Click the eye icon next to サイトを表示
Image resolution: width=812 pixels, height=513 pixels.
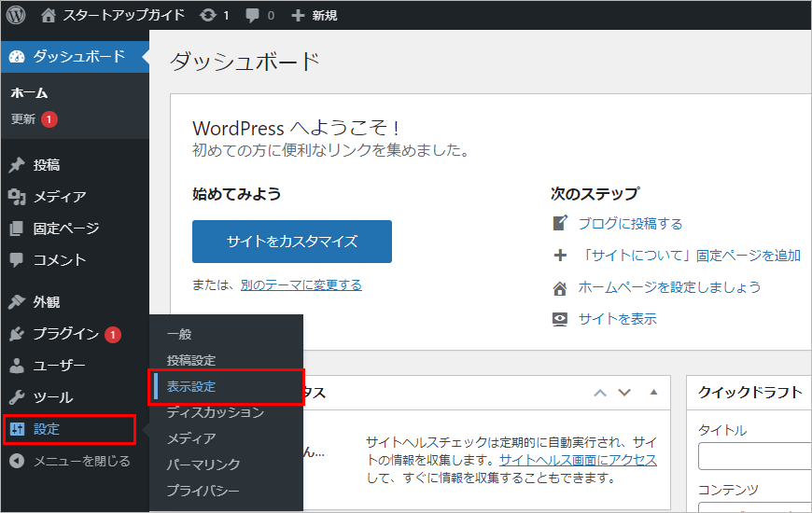(x=560, y=319)
